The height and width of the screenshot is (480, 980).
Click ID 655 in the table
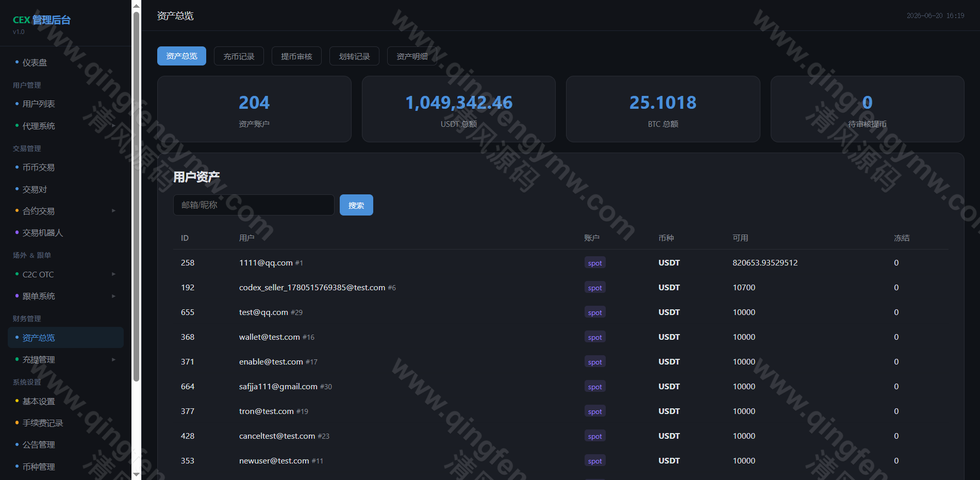tap(188, 312)
